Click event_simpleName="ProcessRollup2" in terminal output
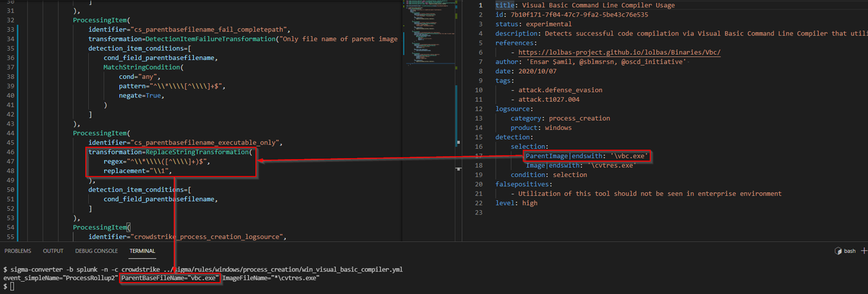The height and width of the screenshot is (294, 868). click(x=59, y=277)
